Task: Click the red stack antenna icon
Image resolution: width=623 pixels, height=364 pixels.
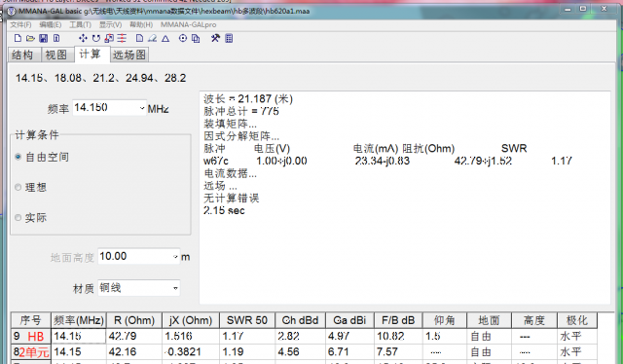Action: 122,38
